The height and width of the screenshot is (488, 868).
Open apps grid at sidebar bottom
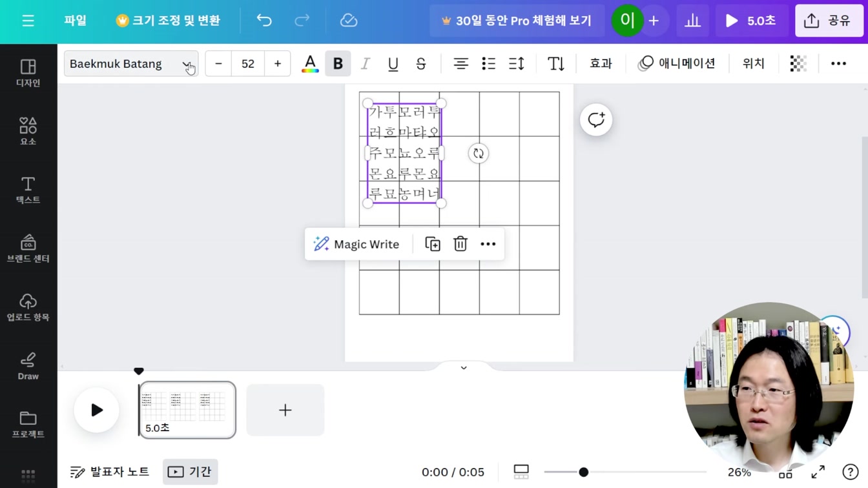coord(28,476)
